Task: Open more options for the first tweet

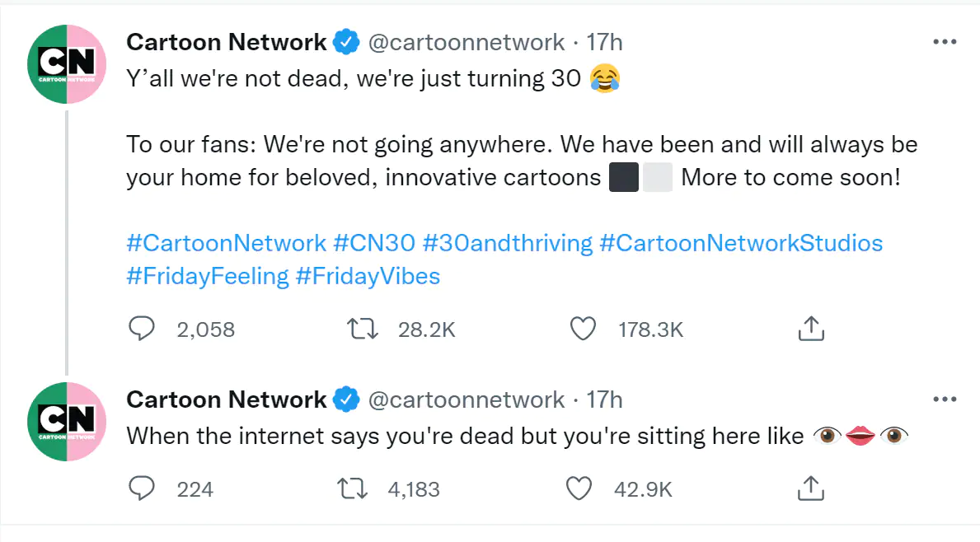Action: click(945, 40)
